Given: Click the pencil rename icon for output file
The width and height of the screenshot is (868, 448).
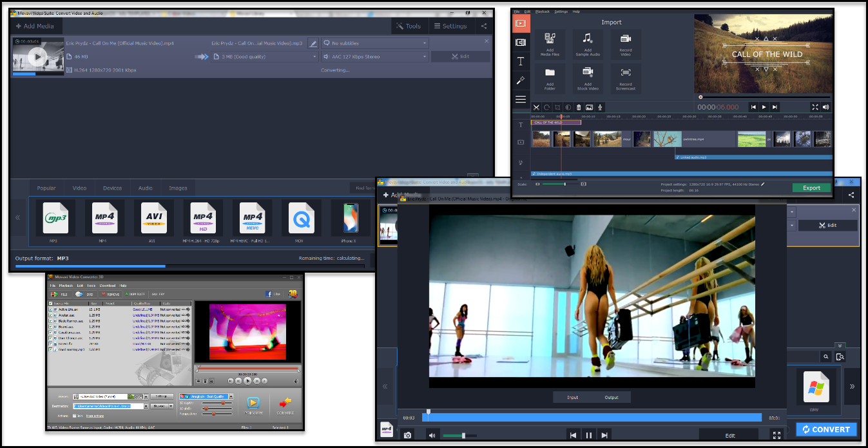Looking at the screenshot, I should 313,43.
